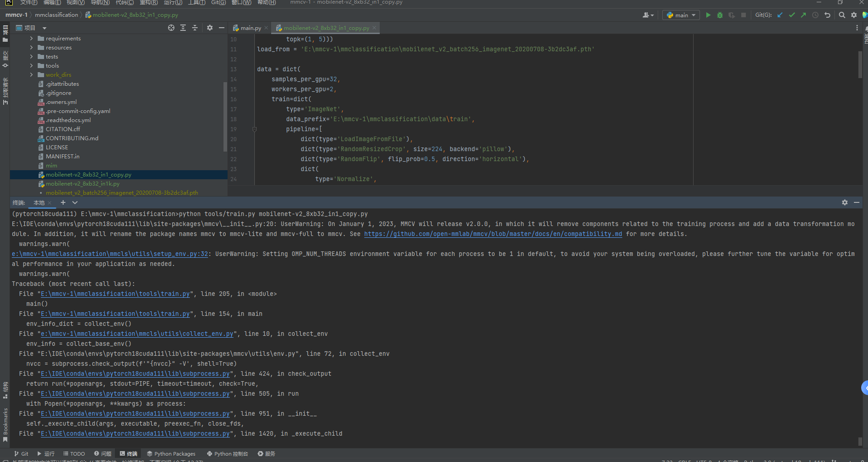Toggle the 终端 tool window
This screenshot has height=462, width=868.
click(x=129, y=453)
